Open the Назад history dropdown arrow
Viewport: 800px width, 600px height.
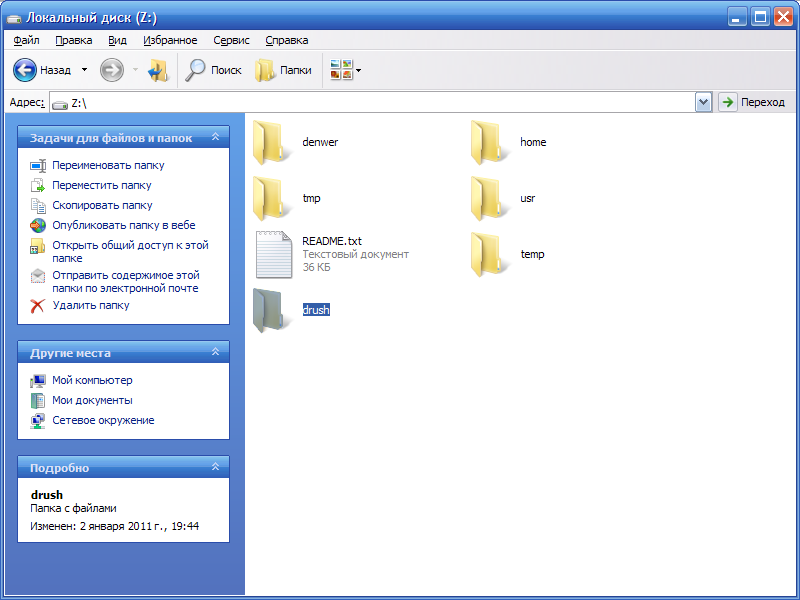[x=85, y=70]
